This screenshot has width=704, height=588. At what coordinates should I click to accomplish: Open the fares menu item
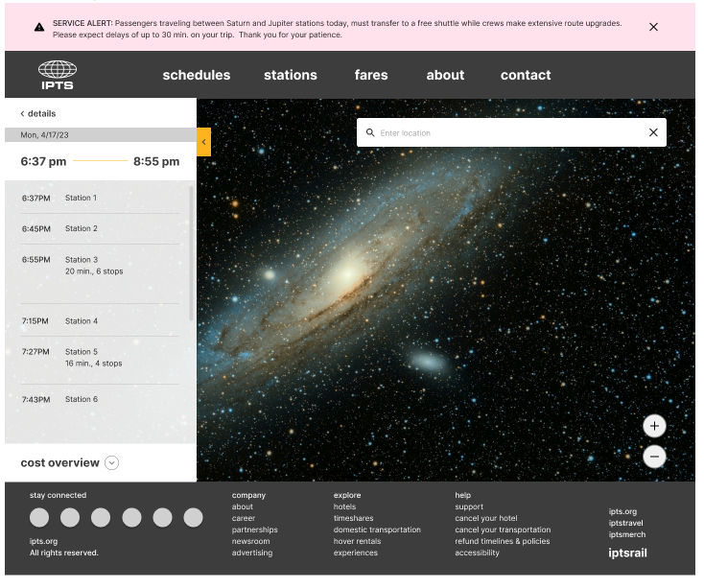[x=373, y=76]
